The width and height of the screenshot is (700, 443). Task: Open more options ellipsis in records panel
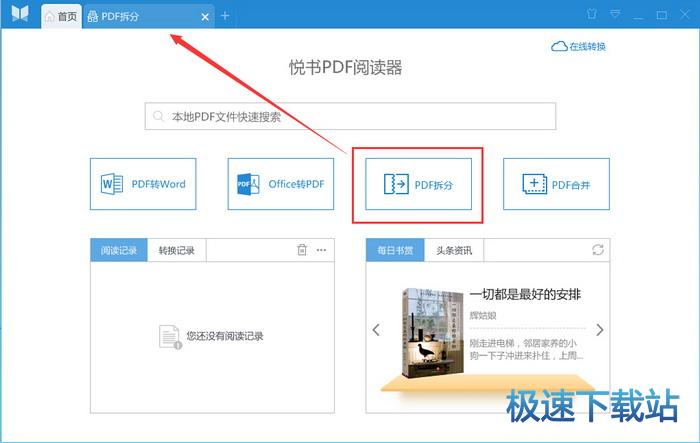321,250
